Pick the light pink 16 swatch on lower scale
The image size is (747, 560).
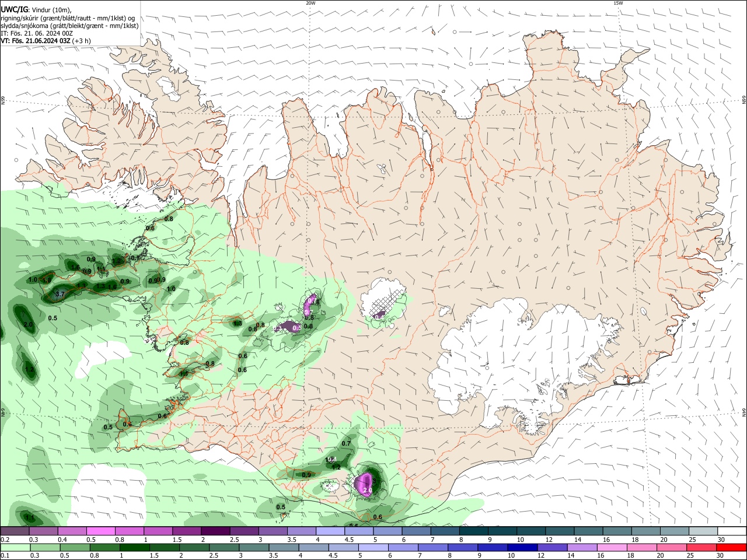tap(612, 547)
